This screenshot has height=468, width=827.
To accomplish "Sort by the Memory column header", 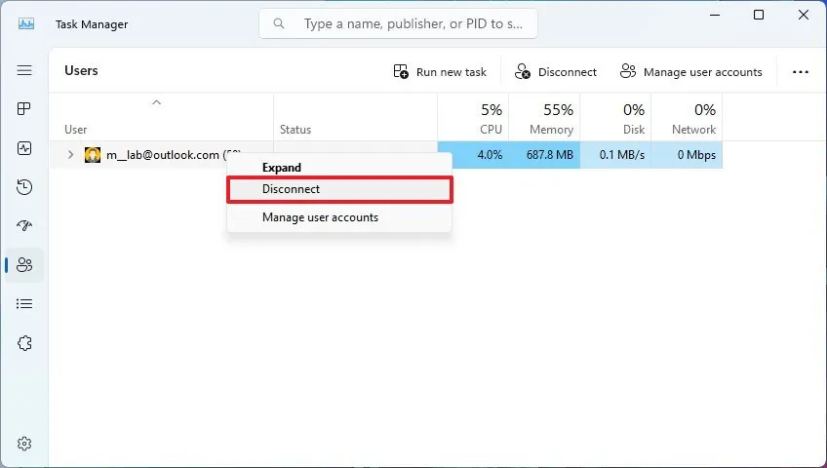I will (544, 117).
